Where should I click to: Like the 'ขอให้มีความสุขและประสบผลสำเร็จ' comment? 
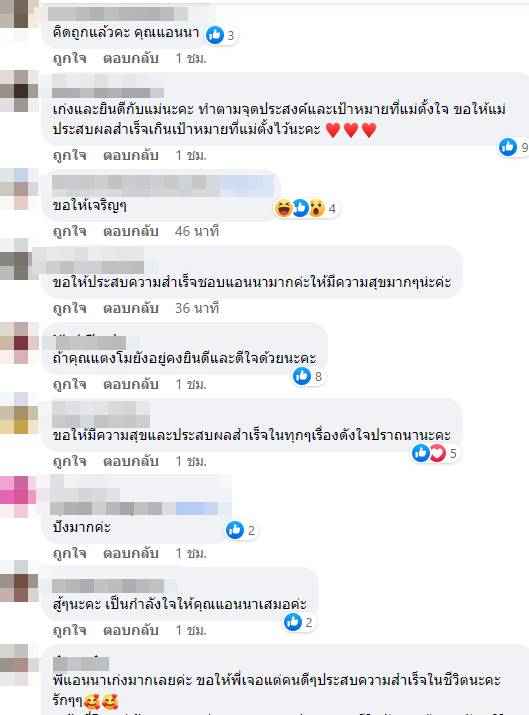[x=70, y=461]
